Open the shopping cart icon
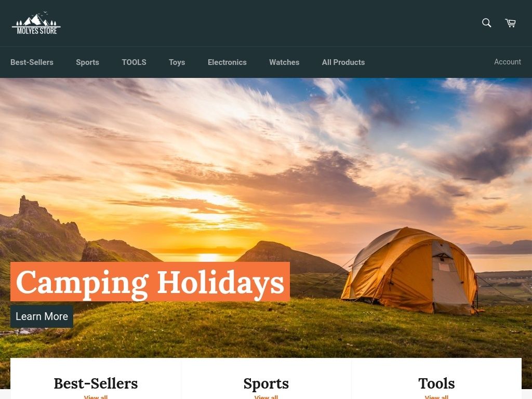The width and height of the screenshot is (532, 399). [510, 23]
